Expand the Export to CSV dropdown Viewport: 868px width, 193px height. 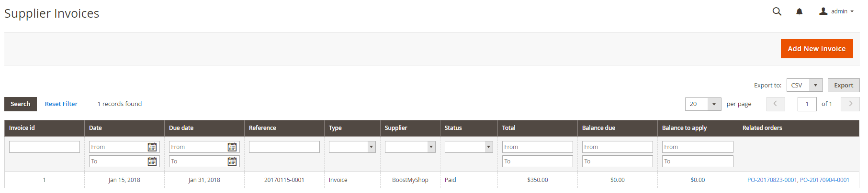click(815, 85)
